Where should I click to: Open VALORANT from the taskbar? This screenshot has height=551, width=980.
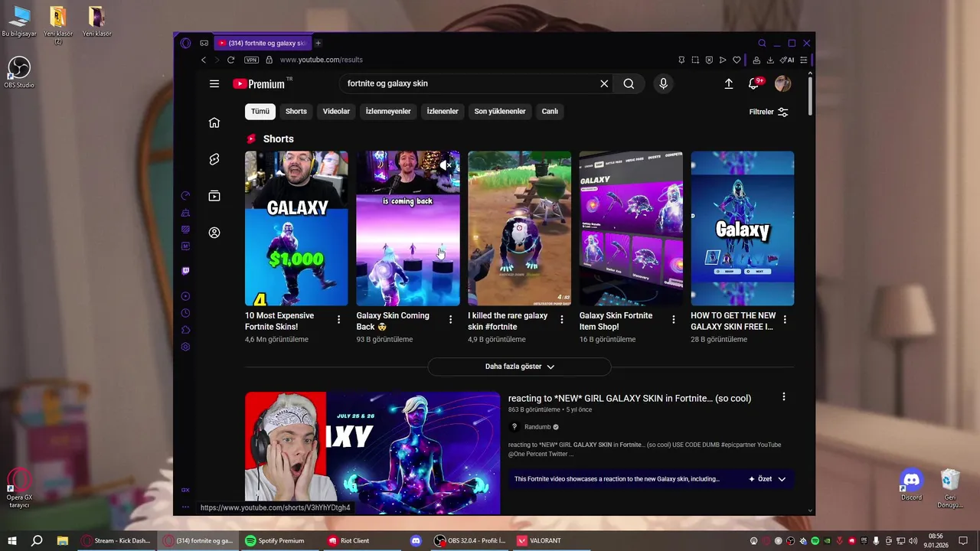[539, 540]
